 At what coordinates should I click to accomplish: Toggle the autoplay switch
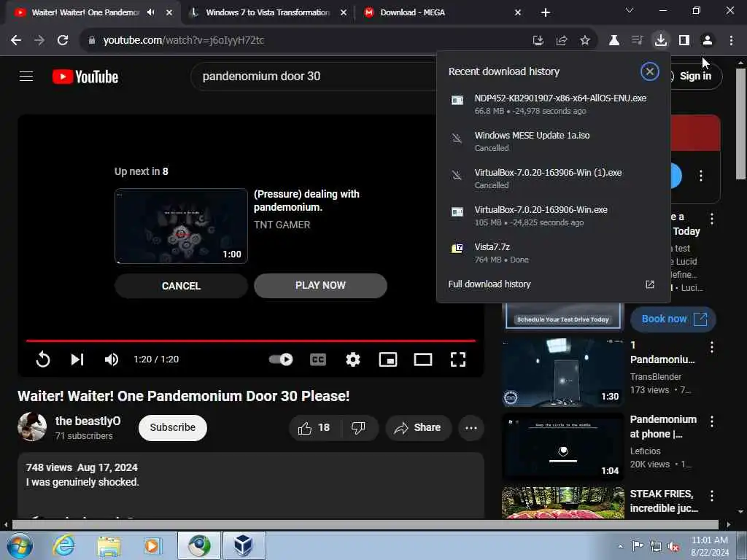[x=281, y=359]
